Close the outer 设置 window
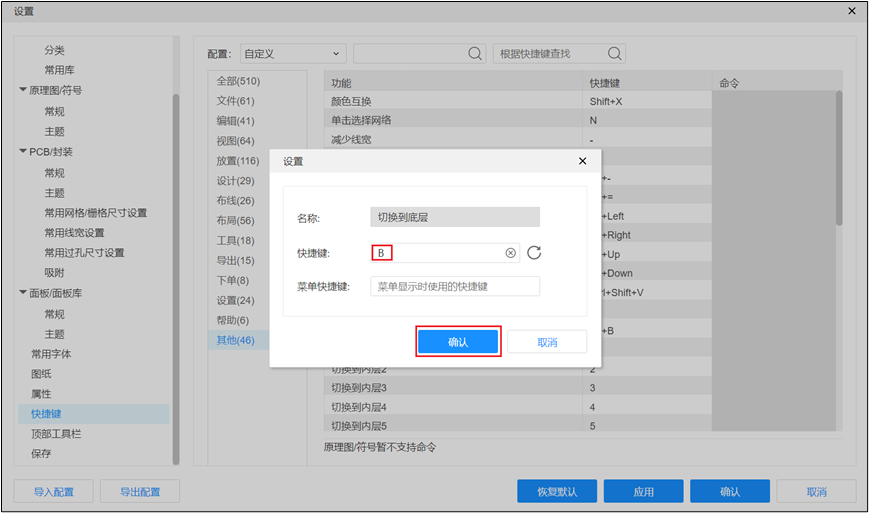 coord(852,11)
